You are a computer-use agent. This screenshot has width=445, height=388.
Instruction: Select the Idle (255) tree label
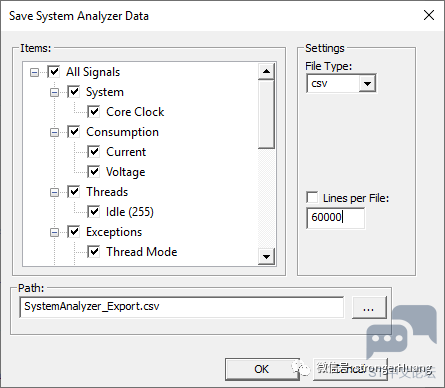130,212
